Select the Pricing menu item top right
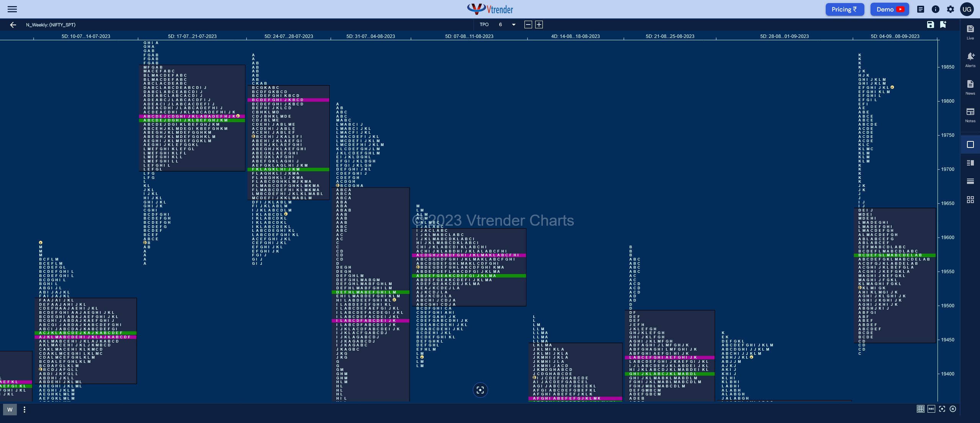Image resolution: width=980 pixels, height=423 pixels. click(844, 9)
